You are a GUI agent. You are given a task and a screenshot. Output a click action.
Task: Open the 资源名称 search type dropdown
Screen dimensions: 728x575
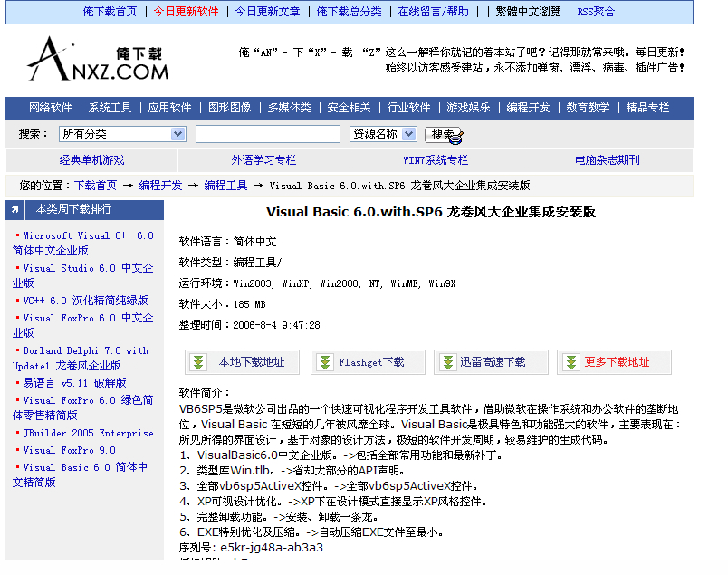pos(383,134)
